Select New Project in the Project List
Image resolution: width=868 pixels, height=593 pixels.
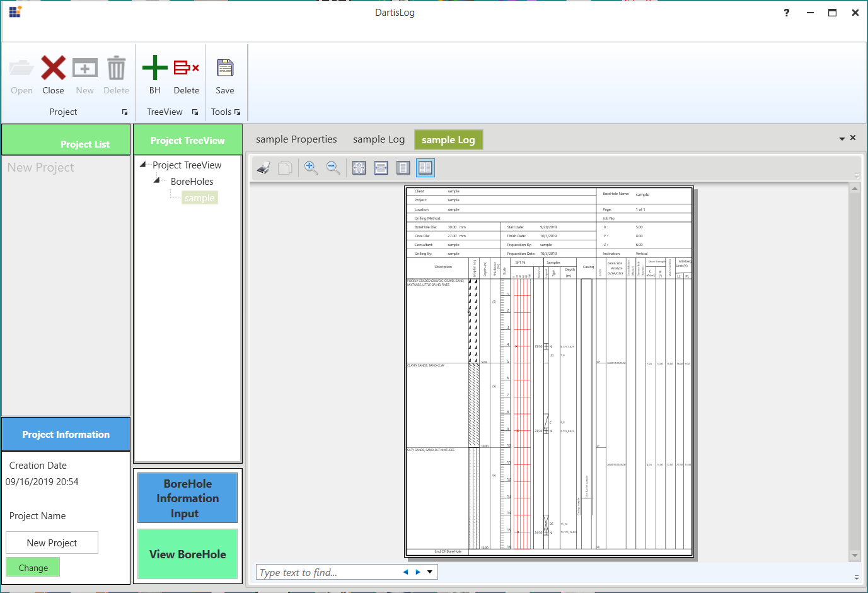pyautogui.click(x=41, y=167)
